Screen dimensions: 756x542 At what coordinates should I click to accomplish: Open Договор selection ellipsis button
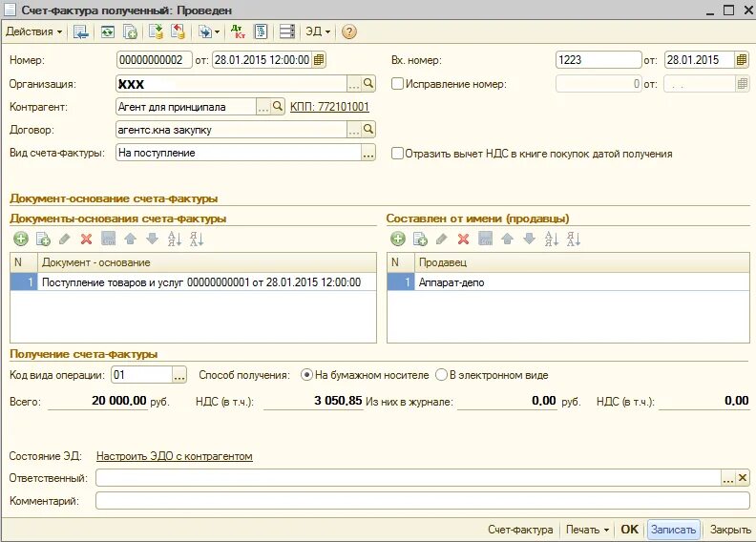(x=354, y=129)
